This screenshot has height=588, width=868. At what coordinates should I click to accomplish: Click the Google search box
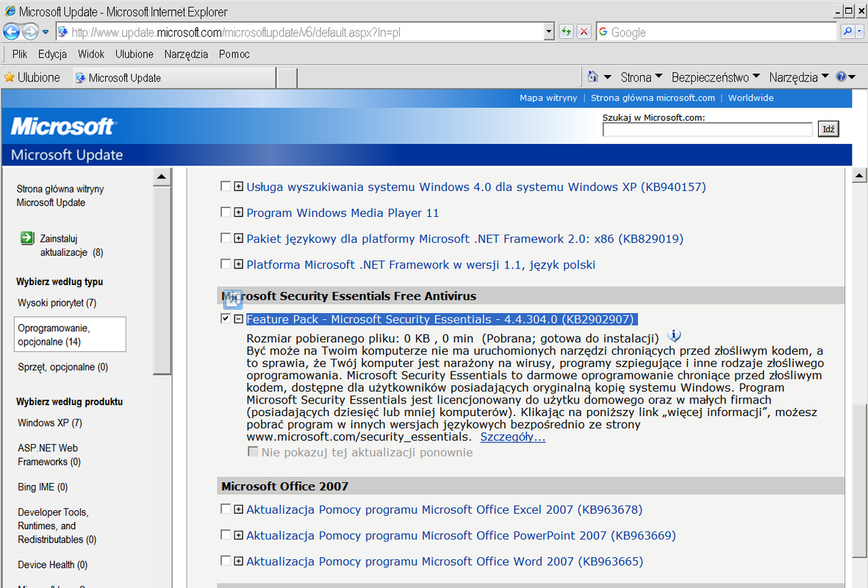[717, 32]
